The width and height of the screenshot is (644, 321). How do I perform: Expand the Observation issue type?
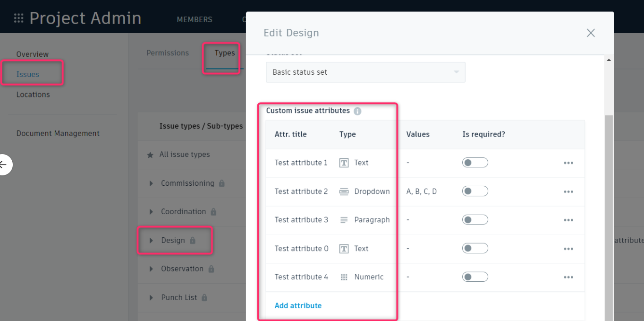tap(151, 269)
